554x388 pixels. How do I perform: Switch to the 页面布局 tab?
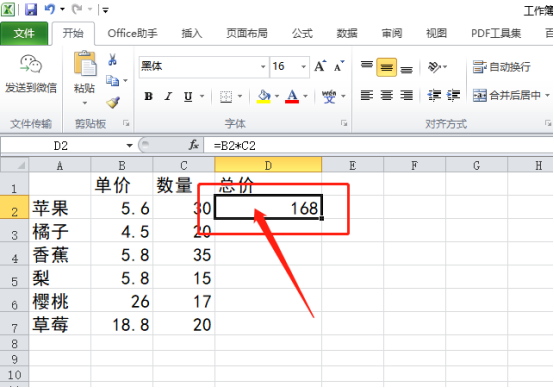(247, 33)
